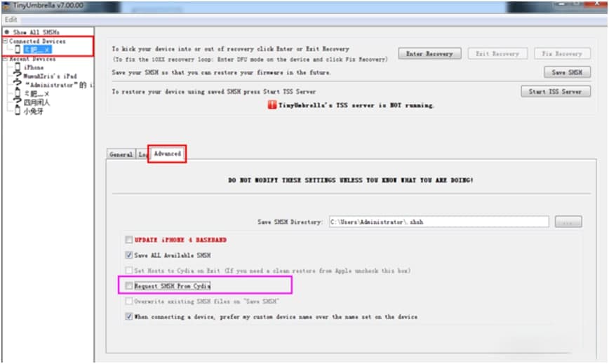
Task: Tick the Request SHSH From Cydia checkbox
Action: click(x=128, y=286)
